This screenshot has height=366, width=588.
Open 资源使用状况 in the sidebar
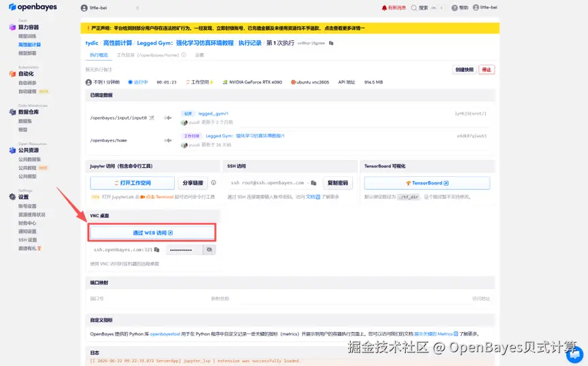[x=32, y=215]
